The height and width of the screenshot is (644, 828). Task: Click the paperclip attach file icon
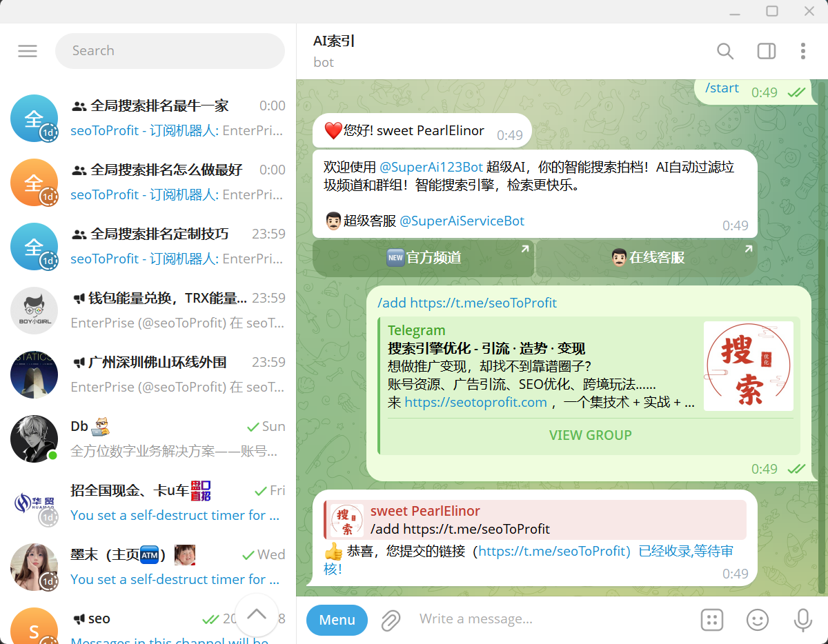[x=391, y=620]
